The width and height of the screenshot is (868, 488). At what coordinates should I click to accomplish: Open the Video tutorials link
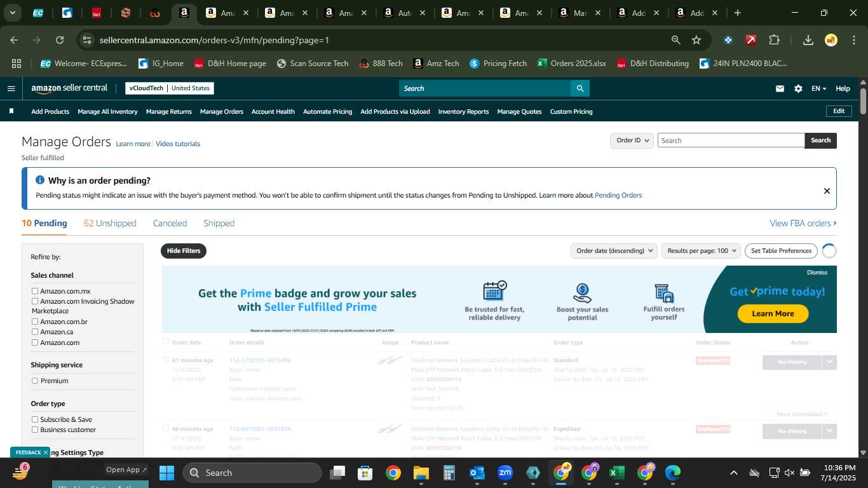(x=178, y=144)
